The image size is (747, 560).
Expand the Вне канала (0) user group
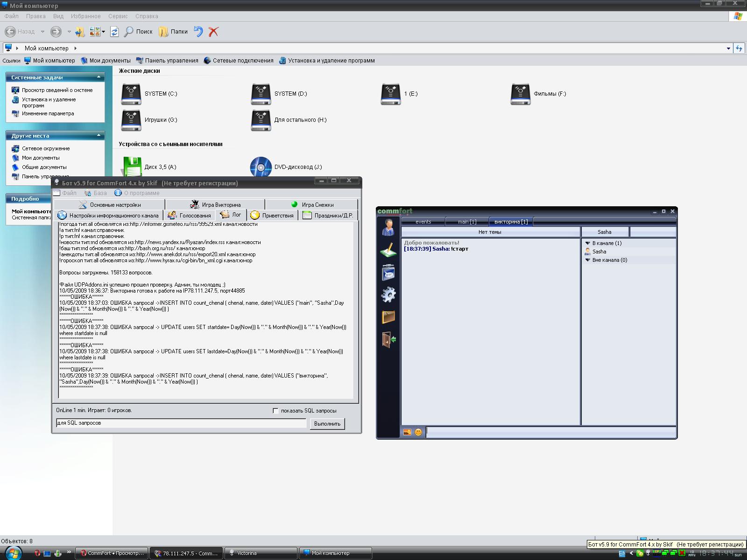pyautogui.click(x=588, y=260)
